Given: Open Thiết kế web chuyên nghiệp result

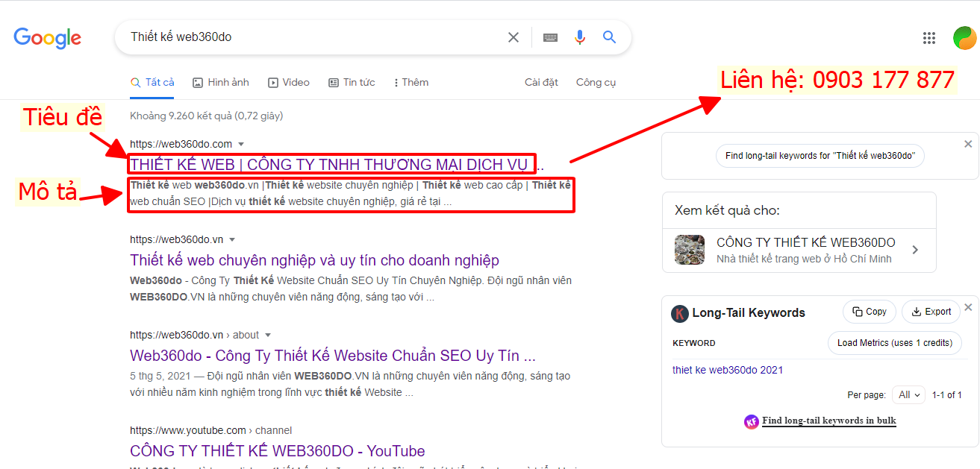Looking at the screenshot, I should (314, 260).
